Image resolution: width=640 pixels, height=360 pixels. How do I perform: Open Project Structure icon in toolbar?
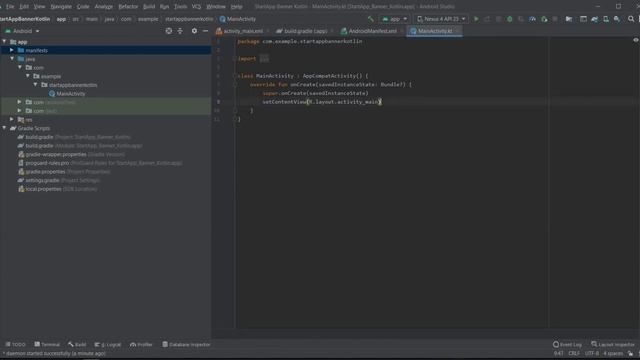[569, 19]
